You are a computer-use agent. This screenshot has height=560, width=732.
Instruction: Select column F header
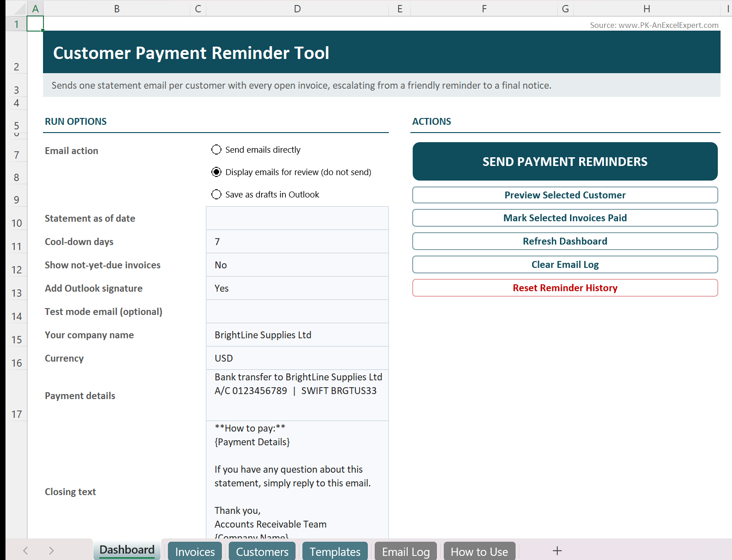pos(484,9)
